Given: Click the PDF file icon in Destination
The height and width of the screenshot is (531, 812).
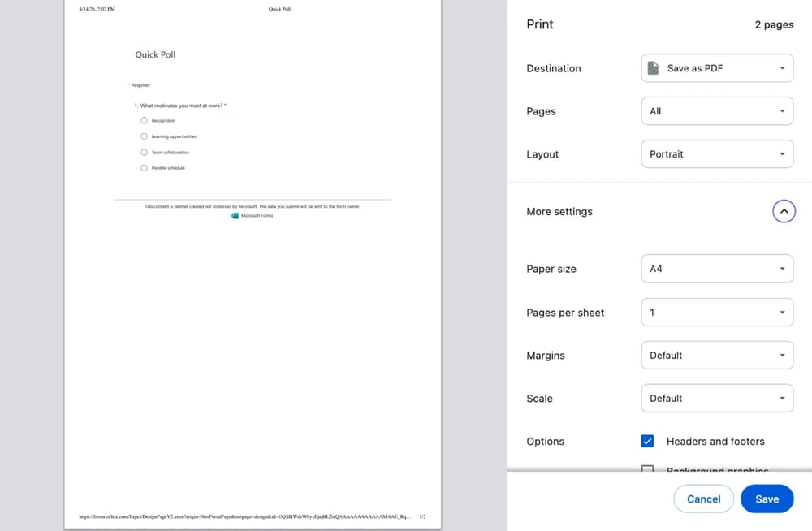Looking at the screenshot, I should click(653, 68).
